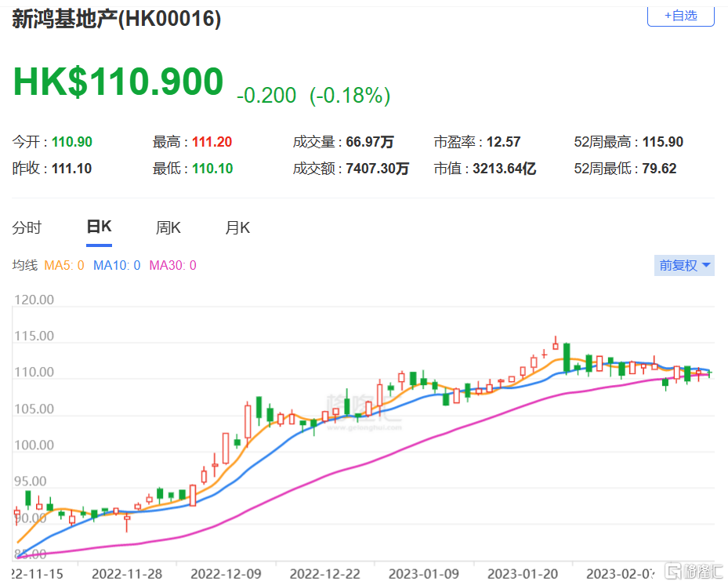Click the 最高 value 111.20
The width and height of the screenshot is (728, 585).
pyautogui.click(x=212, y=142)
